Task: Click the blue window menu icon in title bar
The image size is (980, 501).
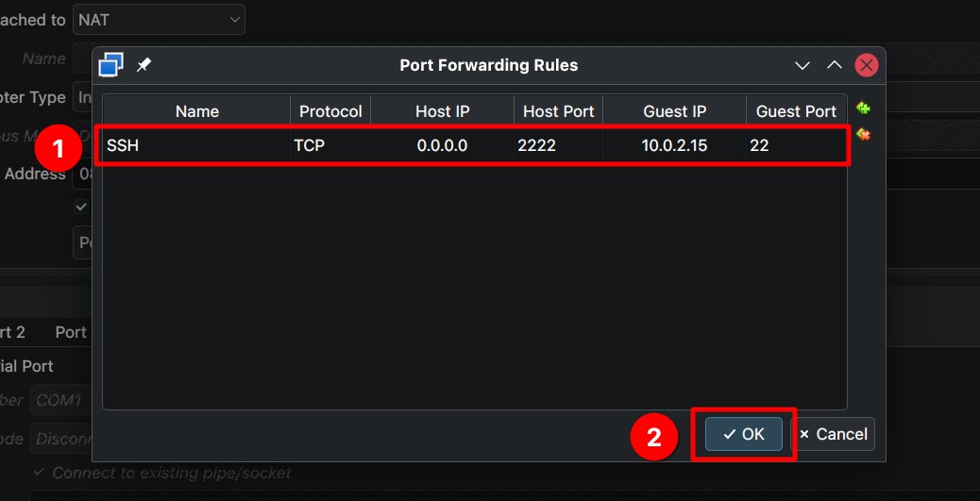Action: click(110, 64)
